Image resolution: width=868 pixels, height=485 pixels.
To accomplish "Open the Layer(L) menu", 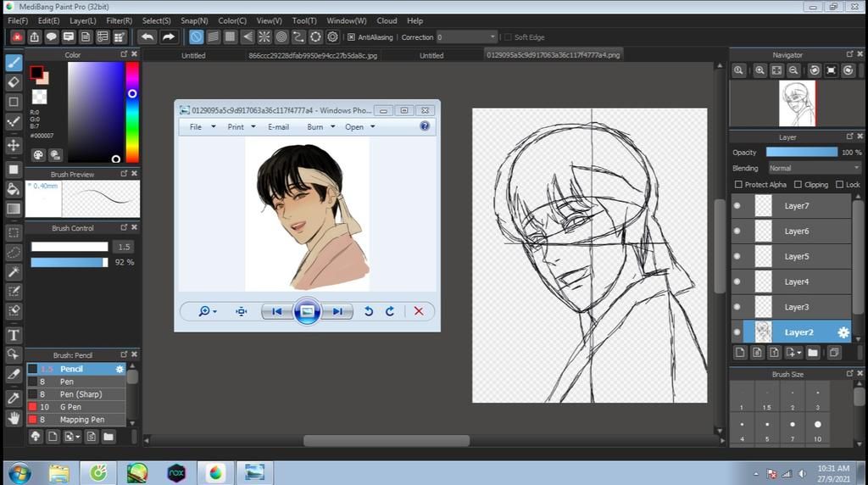I will [82, 20].
